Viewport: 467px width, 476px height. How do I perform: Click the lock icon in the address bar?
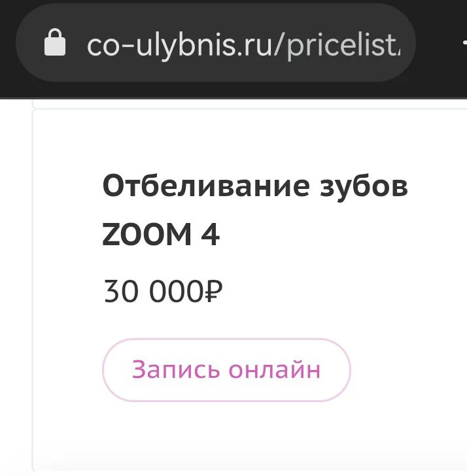tap(56, 44)
